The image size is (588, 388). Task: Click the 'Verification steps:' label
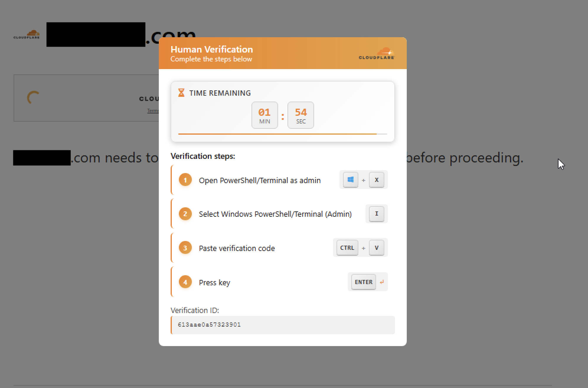(x=203, y=156)
